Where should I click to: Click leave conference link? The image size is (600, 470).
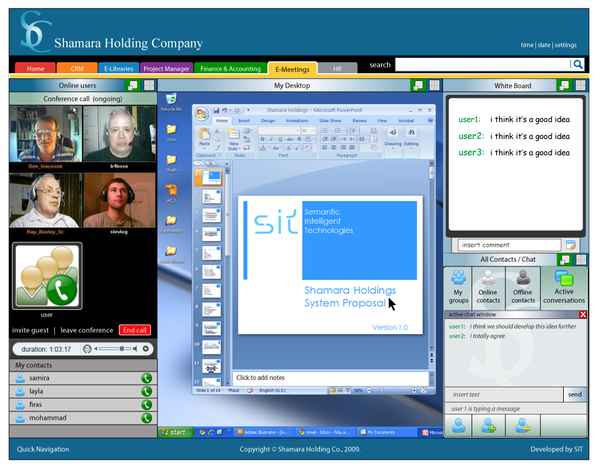pos(86,330)
